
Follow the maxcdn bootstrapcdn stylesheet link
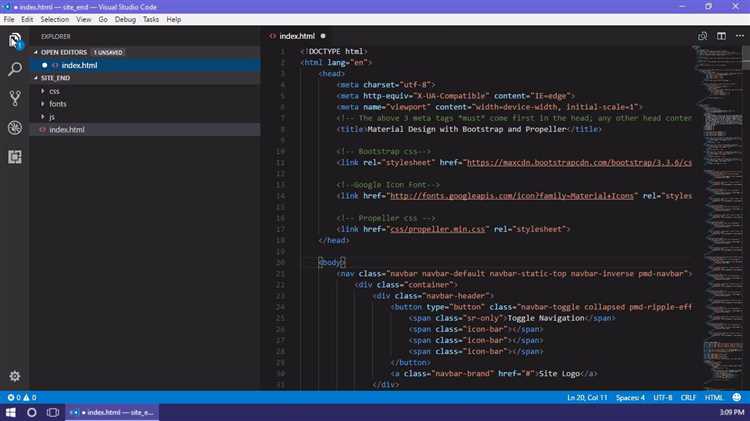[579, 163]
